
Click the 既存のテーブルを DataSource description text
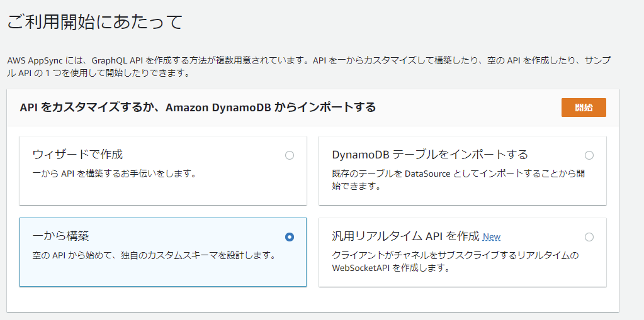tap(458, 180)
